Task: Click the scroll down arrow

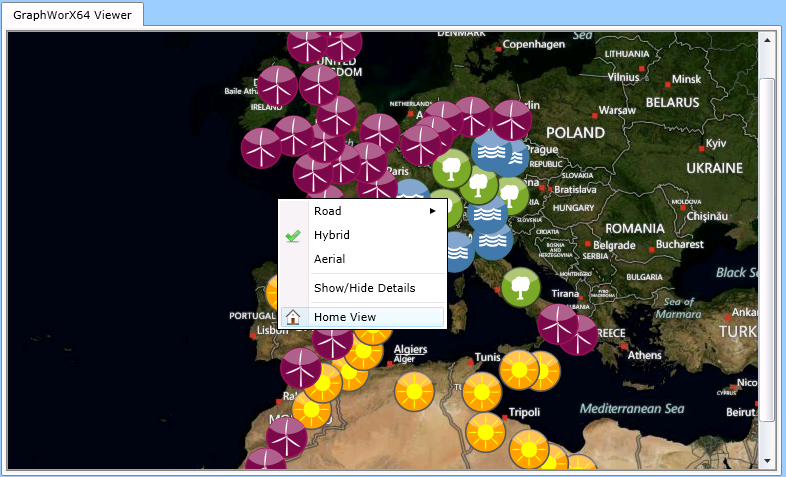Action: click(767, 460)
